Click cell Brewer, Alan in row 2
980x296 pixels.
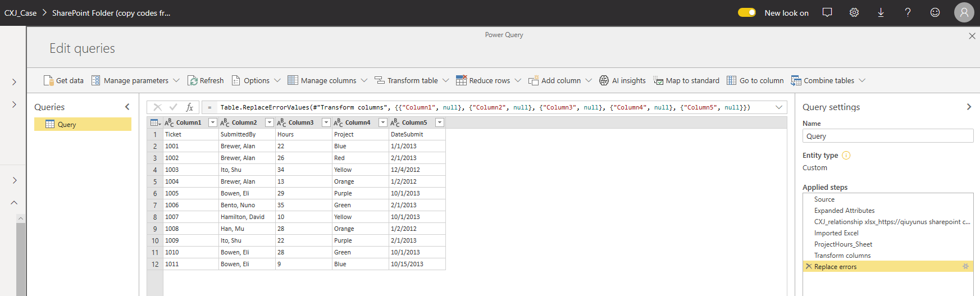pos(247,146)
